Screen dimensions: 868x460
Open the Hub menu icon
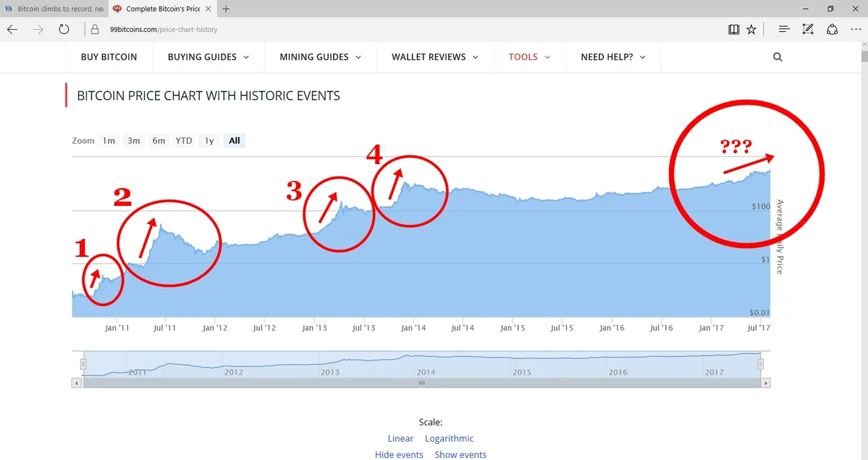click(784, 29)
